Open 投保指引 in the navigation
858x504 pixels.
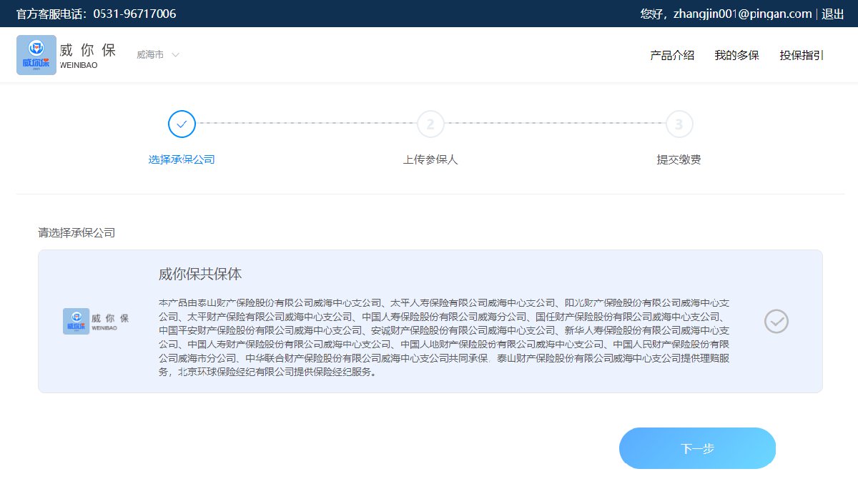coord(801,55)
